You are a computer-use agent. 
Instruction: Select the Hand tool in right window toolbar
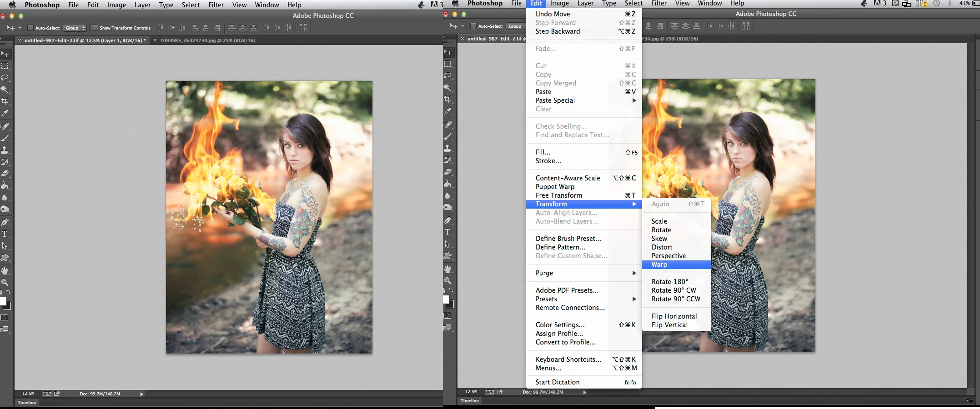click(448, 269)
